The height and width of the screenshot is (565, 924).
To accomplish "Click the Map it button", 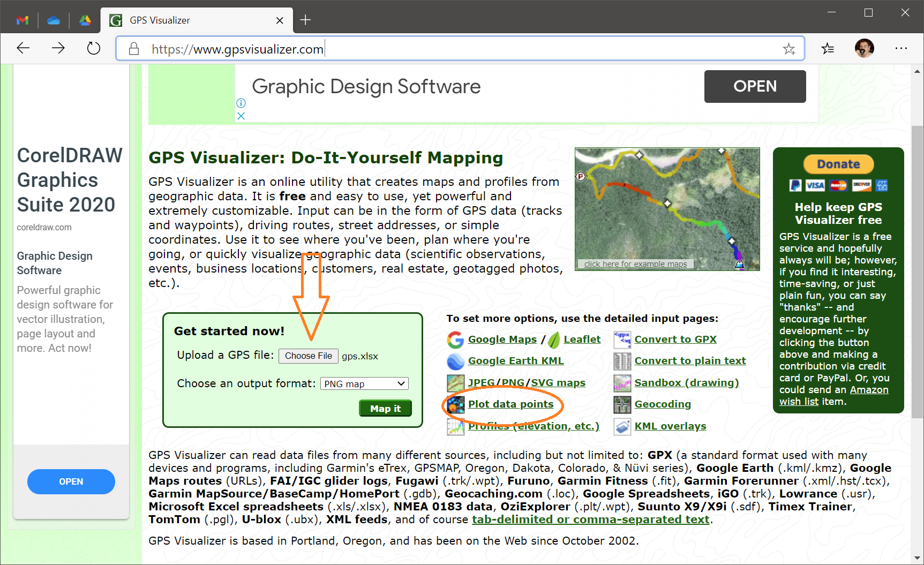I will coord(385,408).
